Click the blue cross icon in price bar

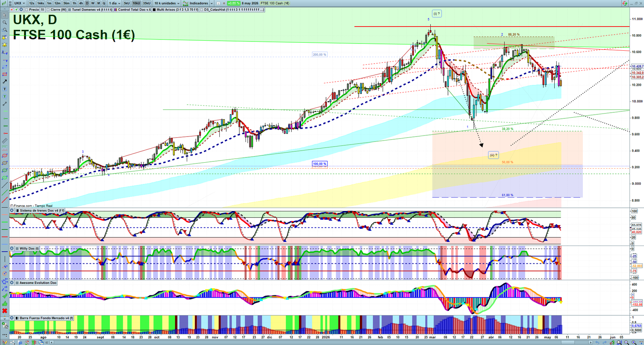click(x=21, y=9)
